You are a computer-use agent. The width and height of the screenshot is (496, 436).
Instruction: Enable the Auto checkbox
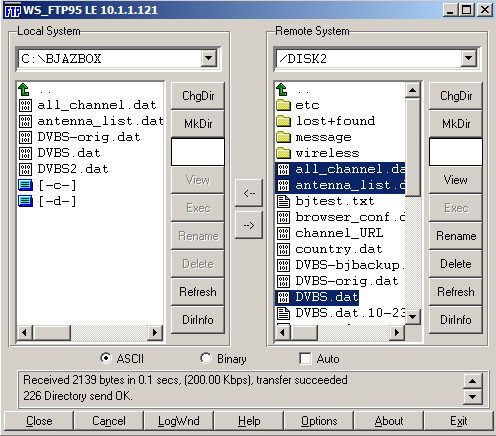(x=305, y=359)
